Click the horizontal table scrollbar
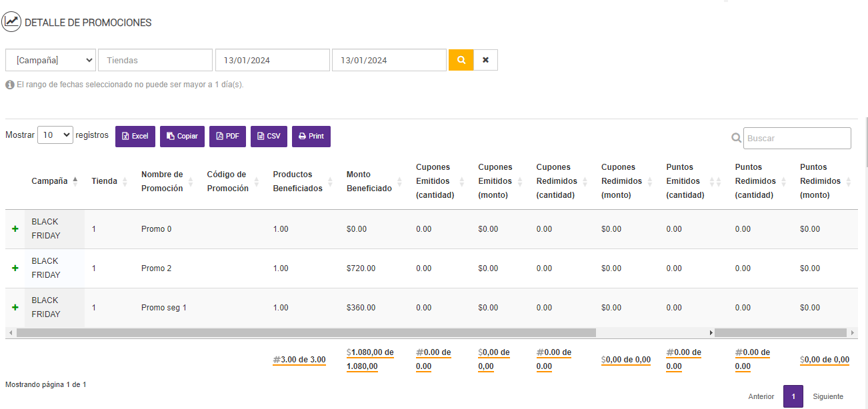The height and width of the screenshot is (409, 868). [306, 332]
